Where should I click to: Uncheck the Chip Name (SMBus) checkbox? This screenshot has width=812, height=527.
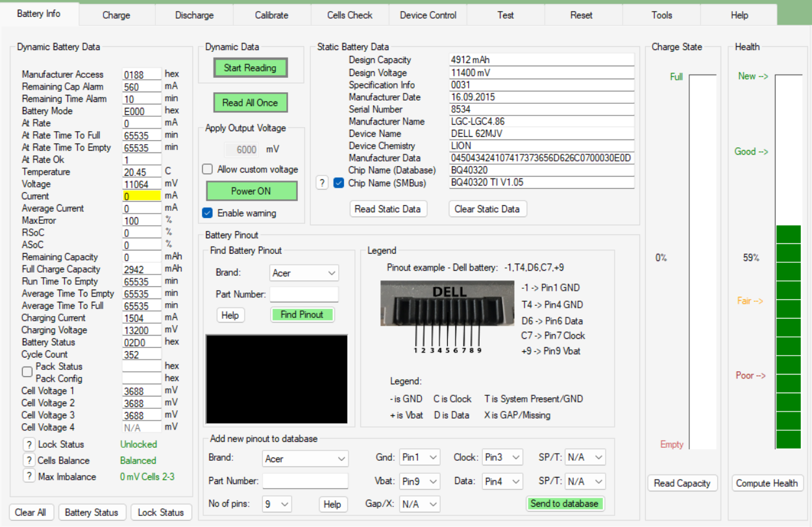click(339, 183)
